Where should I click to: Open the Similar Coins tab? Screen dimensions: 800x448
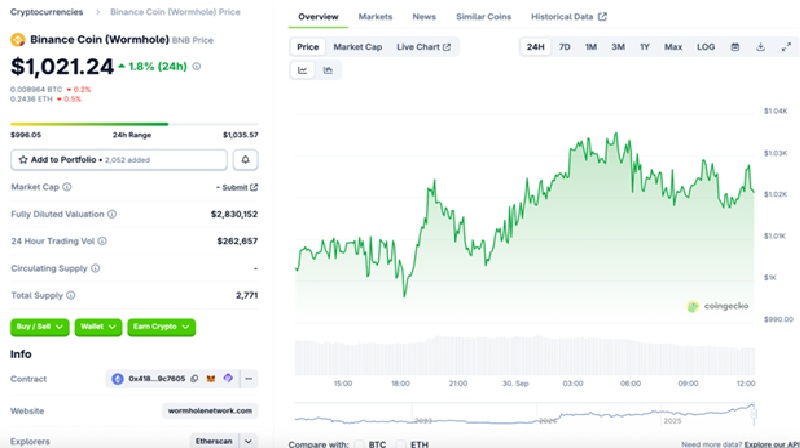[483, 17]
